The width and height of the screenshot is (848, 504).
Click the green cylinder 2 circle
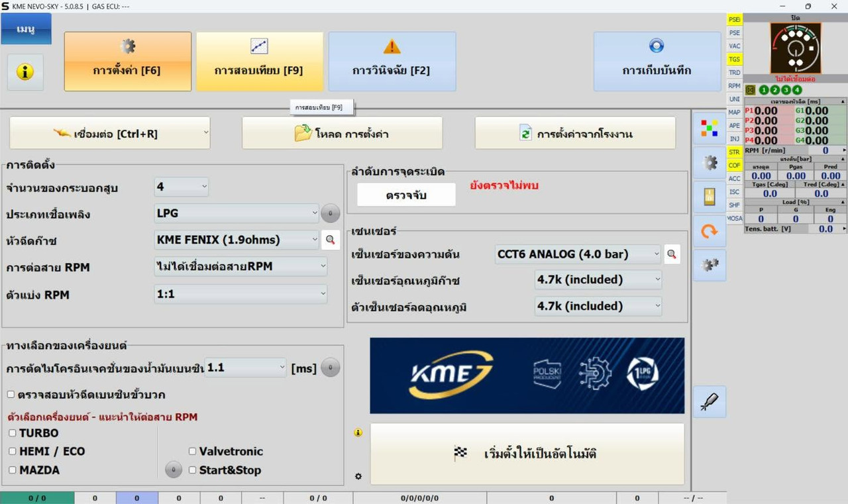tap(775, 90)
